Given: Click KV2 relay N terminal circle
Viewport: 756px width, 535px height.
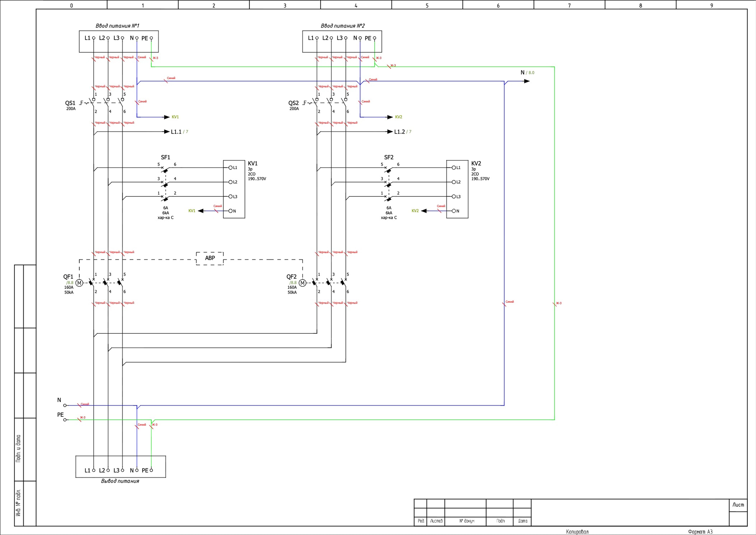Looking at the screenshot, I should click(454, 211).
